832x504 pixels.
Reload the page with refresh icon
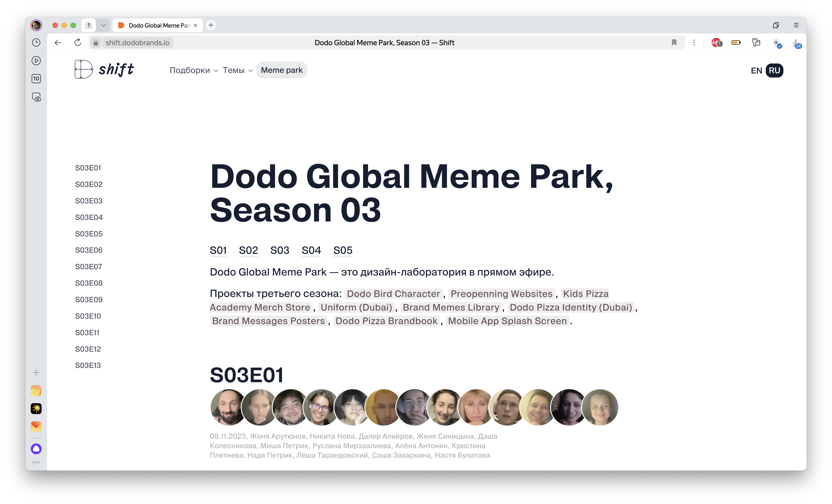[x=78, y=42]
